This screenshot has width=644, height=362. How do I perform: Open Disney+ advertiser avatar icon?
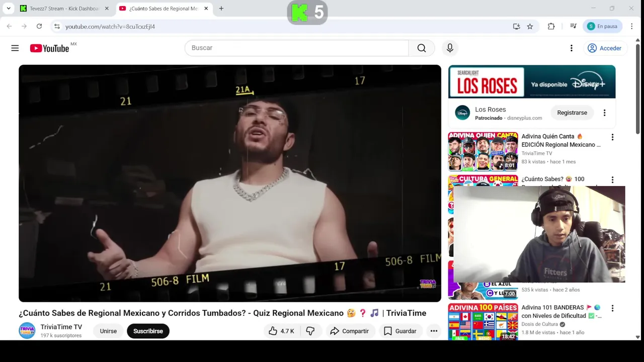[462, 113]
